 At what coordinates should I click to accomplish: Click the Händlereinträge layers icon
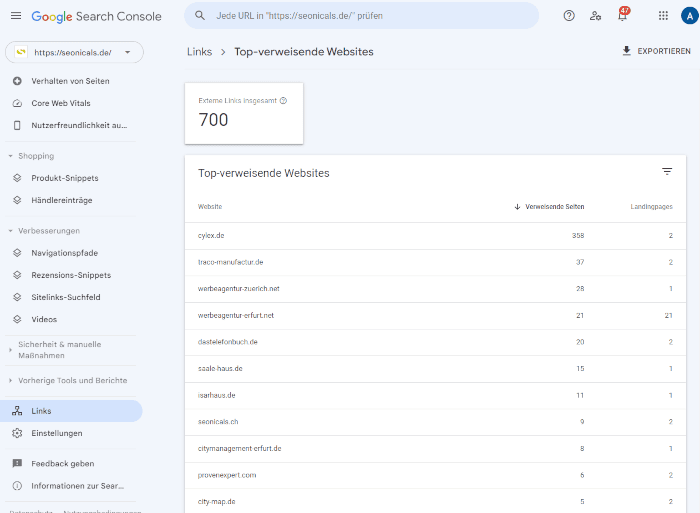click(17, 200)
